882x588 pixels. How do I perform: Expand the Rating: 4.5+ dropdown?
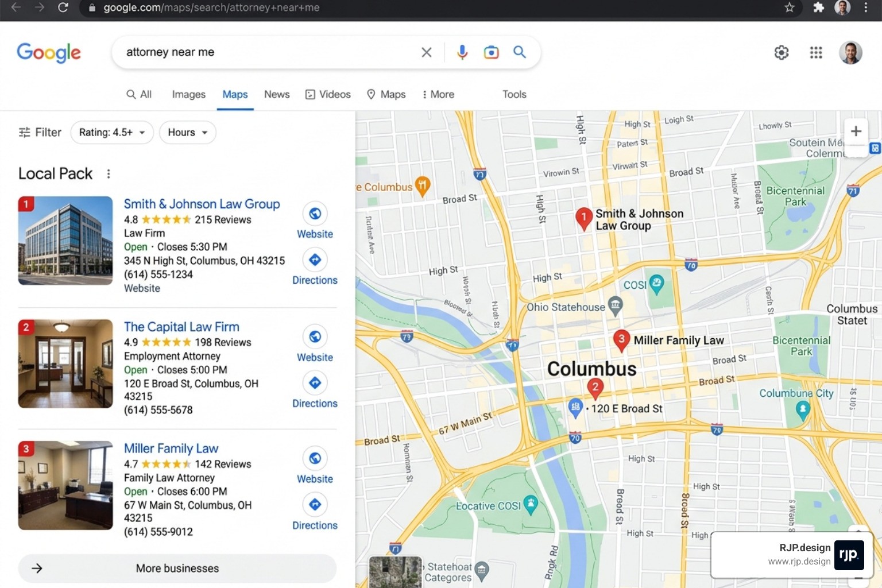point(112,133)
